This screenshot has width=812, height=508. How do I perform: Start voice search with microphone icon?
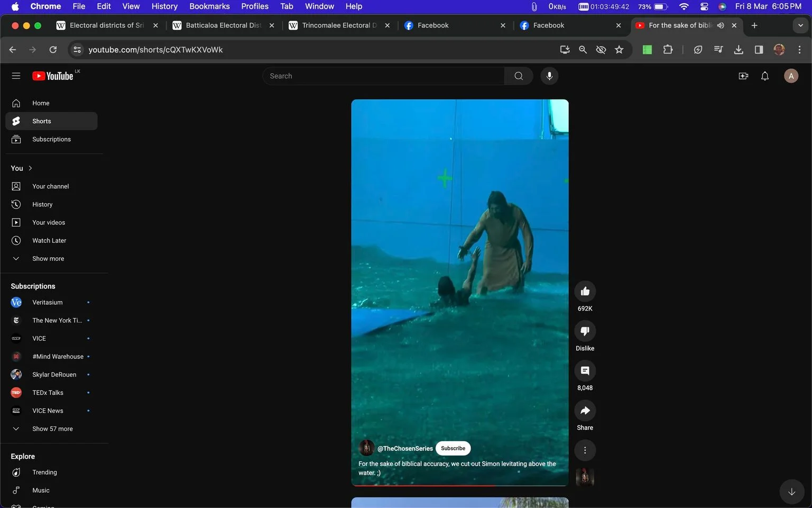549,76
